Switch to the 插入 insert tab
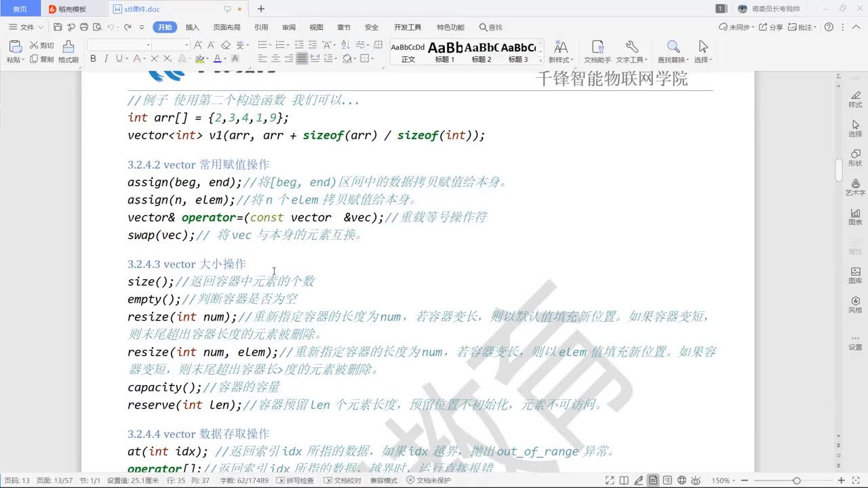868x488 pixels. (x=193, y=27)
